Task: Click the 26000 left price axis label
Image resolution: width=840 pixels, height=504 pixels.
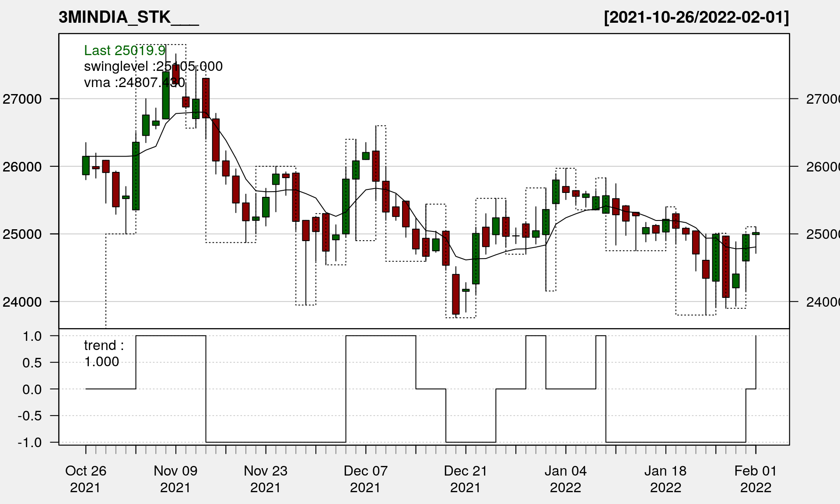Action: [22, 167]
